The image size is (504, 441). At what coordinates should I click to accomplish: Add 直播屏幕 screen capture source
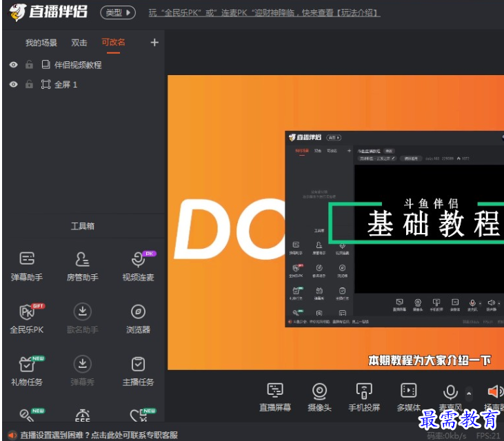275,398
